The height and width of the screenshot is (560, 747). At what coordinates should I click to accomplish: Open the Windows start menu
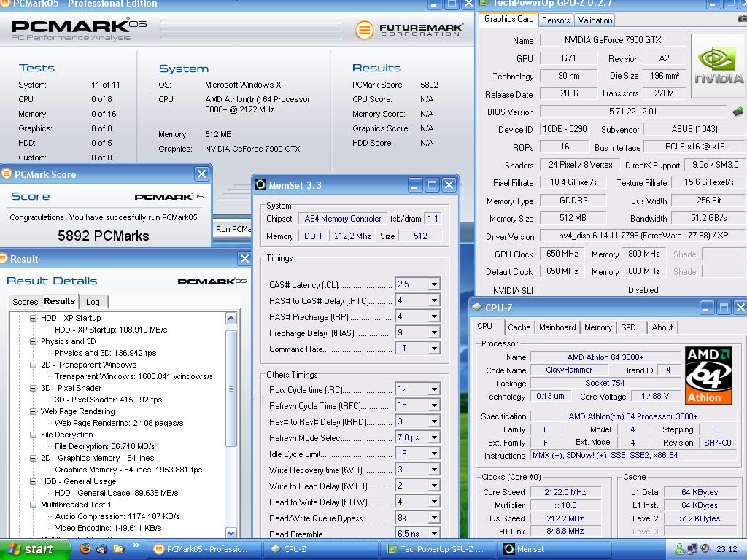point(35,549)
